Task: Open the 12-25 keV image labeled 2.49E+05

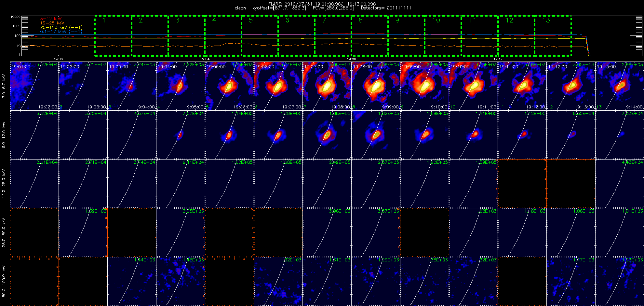Action: pyautogui.click(x=327, y=184)
